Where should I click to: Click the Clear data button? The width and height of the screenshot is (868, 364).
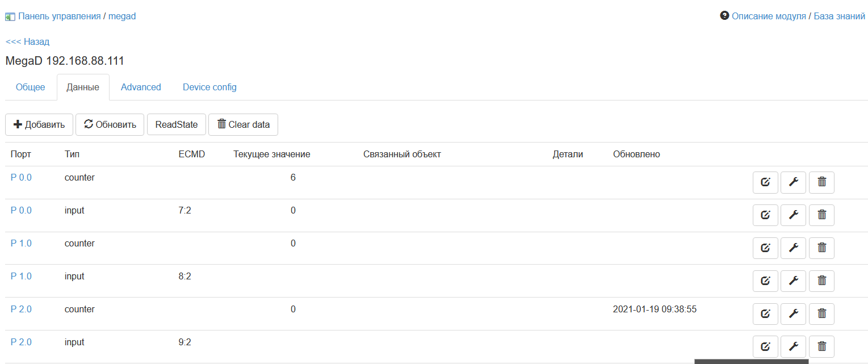tap(243, 125)
